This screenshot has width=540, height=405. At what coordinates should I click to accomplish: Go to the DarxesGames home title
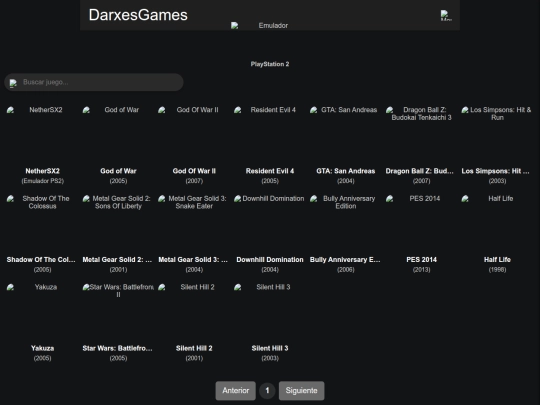[138, 15]
